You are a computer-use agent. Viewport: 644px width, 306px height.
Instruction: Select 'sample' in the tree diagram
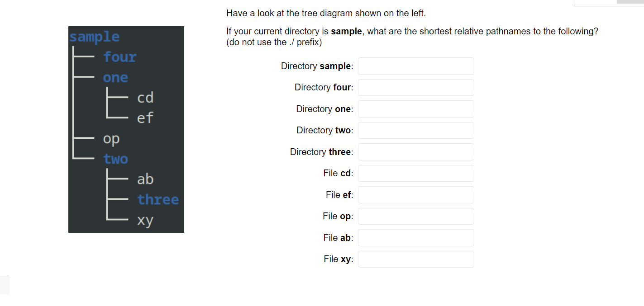point(94,37)
